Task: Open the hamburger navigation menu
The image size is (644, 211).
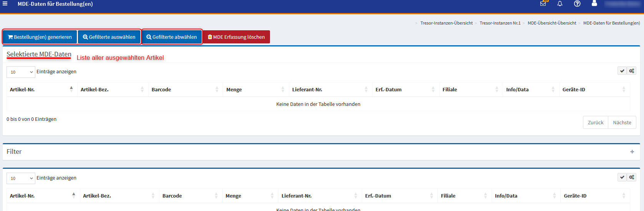Action: click(x=5, y=4)
